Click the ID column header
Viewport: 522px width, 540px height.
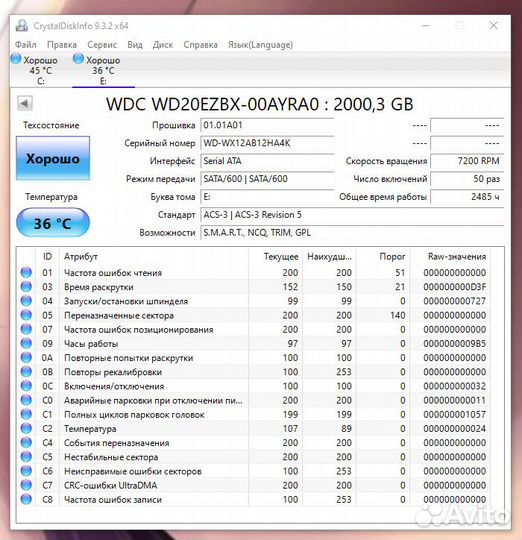48,257
